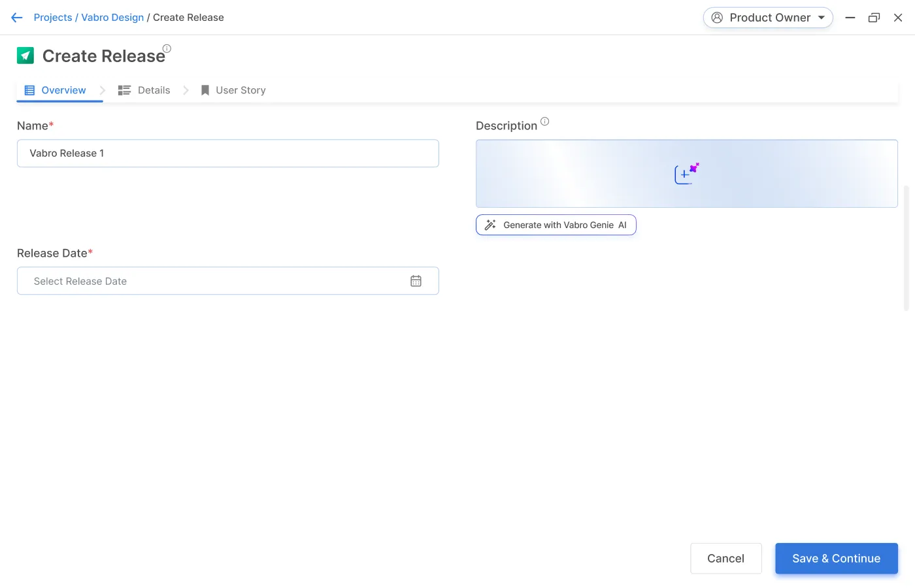Open the Projects breadcrumb link
915x588 pixels.
click(x=53, y=18)
